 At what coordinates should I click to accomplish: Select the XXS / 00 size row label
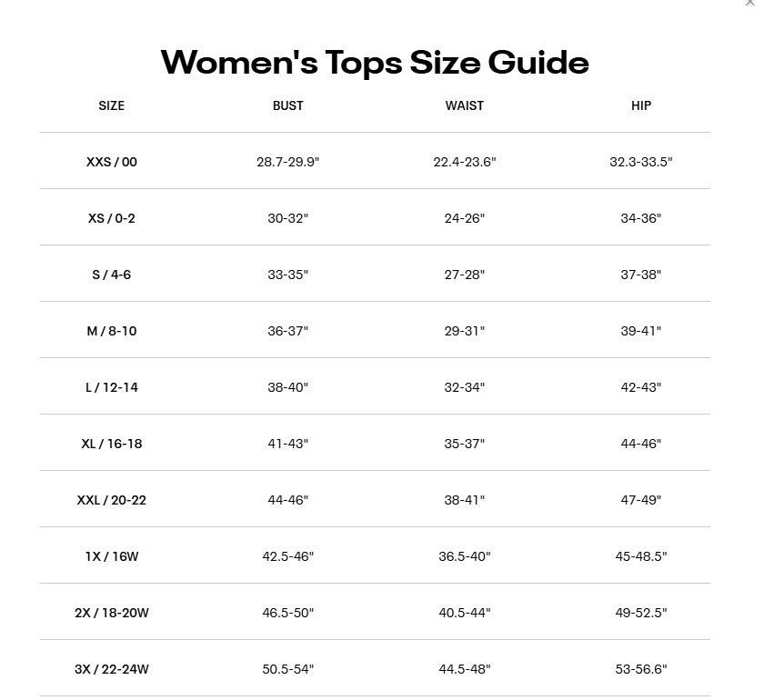click(111, 162)
